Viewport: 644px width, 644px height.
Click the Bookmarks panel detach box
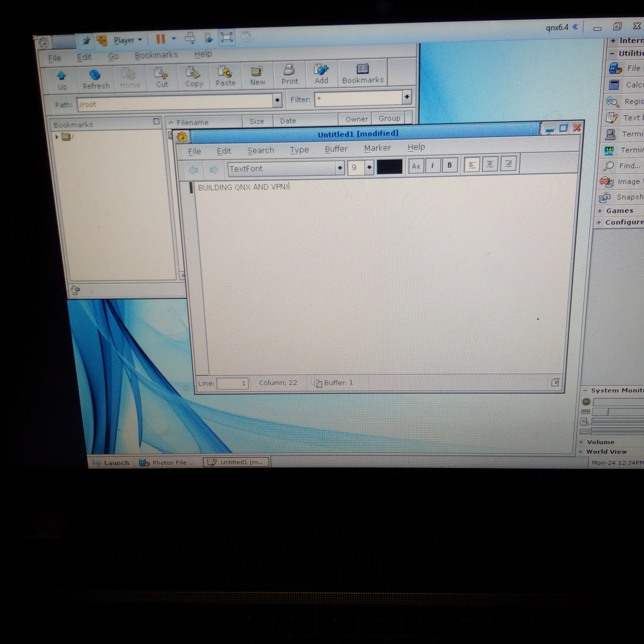point(156,121)
